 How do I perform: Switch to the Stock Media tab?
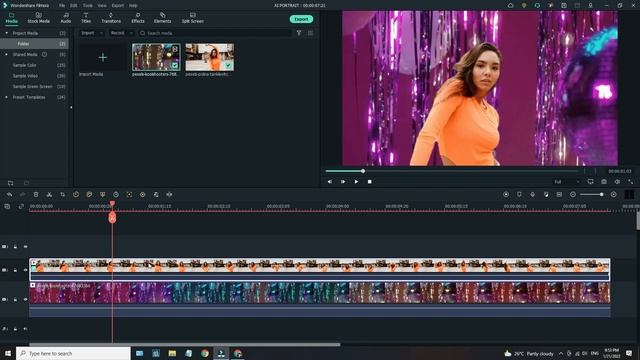38,18
